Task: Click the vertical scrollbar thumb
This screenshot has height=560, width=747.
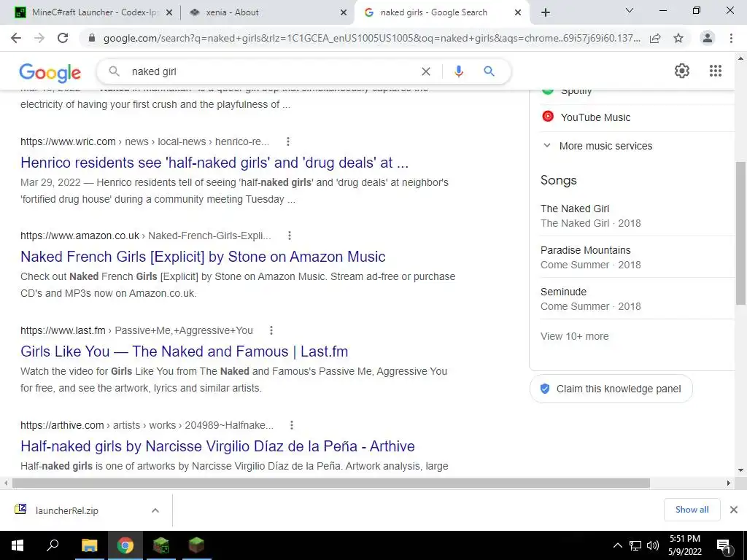Action: (740, 233)
